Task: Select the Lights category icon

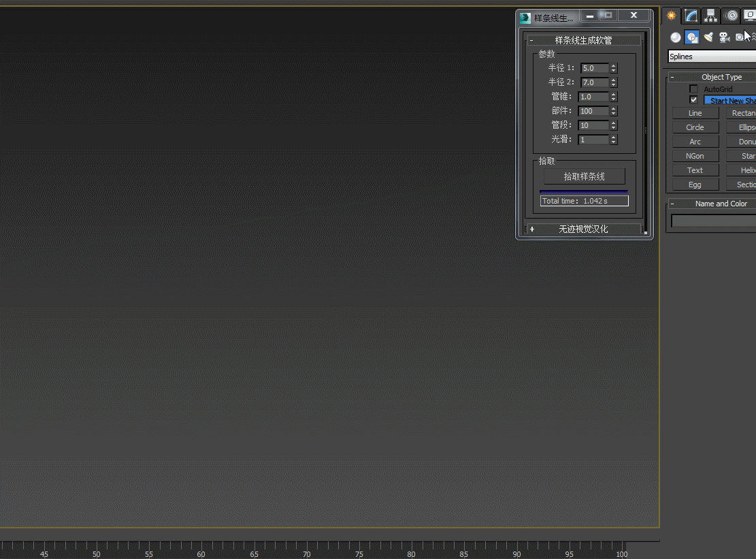Action: click(708, 37)
